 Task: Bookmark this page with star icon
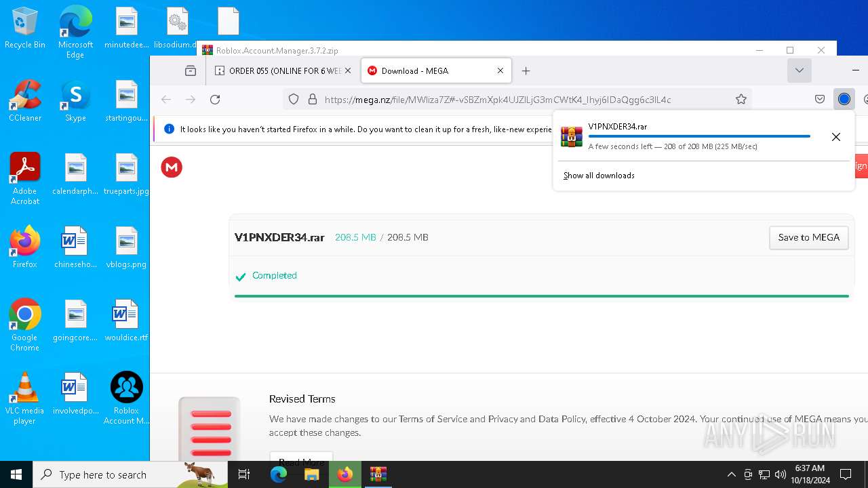tap(741, 100)
